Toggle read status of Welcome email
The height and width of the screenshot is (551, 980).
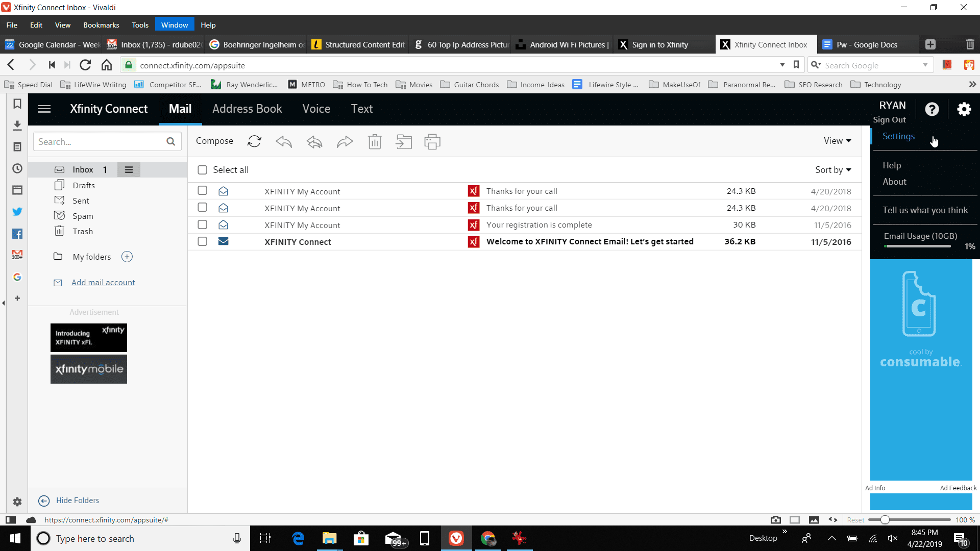(x=223, y=241)
